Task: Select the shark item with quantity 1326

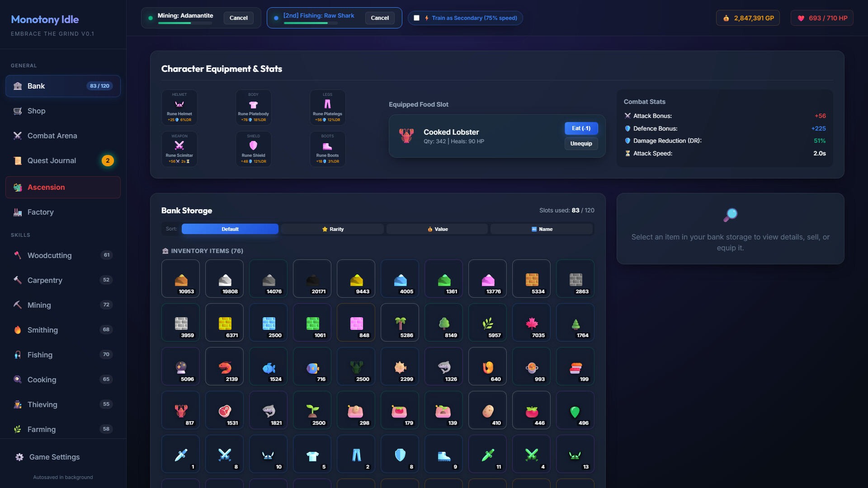Action: 444,366
